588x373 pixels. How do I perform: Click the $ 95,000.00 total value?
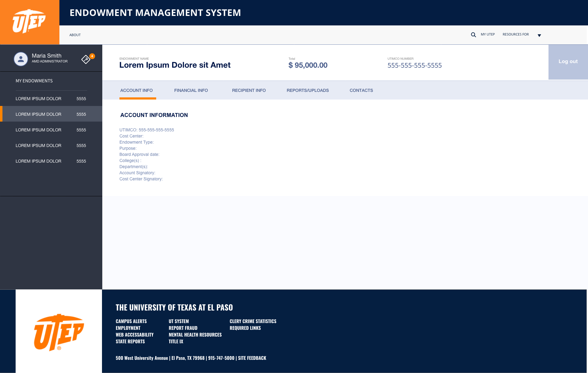click(x=308, y=65)
